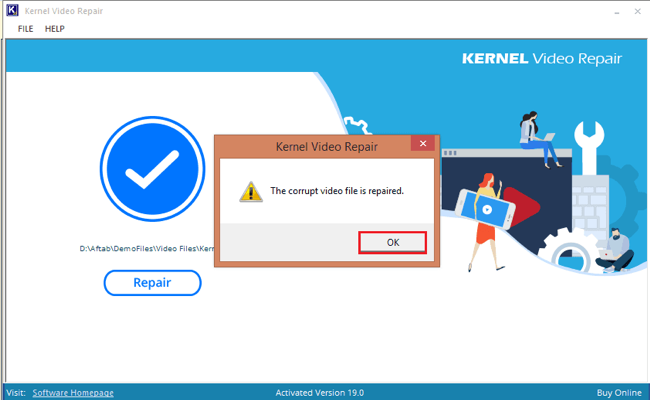Click the play button on phone illustration
The image size is (650, 400).
pyautogui.click(x=485, y=211)
